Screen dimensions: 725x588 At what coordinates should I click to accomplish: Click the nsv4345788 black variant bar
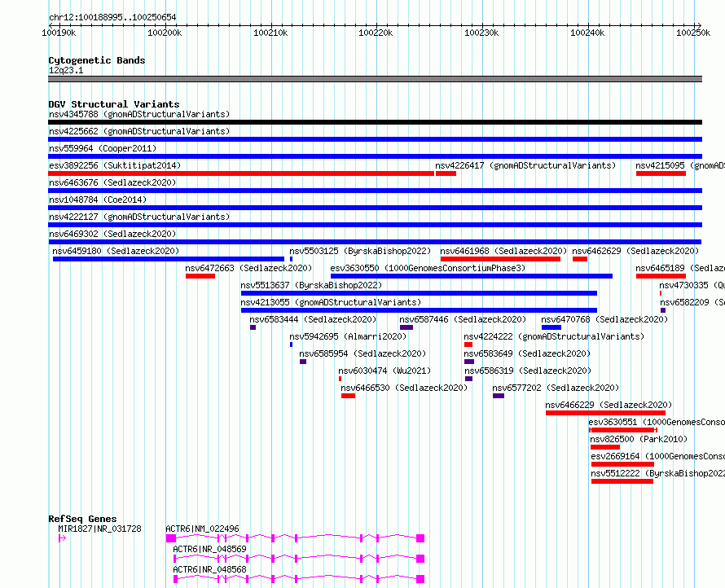tap(375, 122)
